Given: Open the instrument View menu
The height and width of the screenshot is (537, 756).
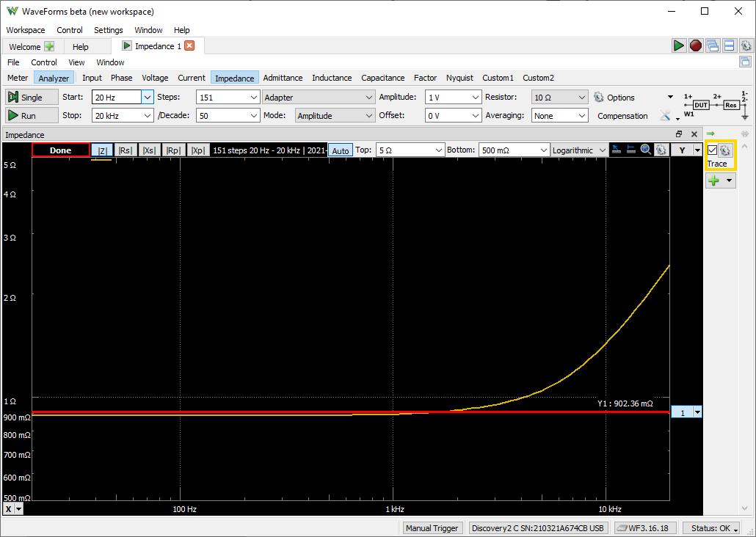Looking at the screenshot, I should point(76,62).
